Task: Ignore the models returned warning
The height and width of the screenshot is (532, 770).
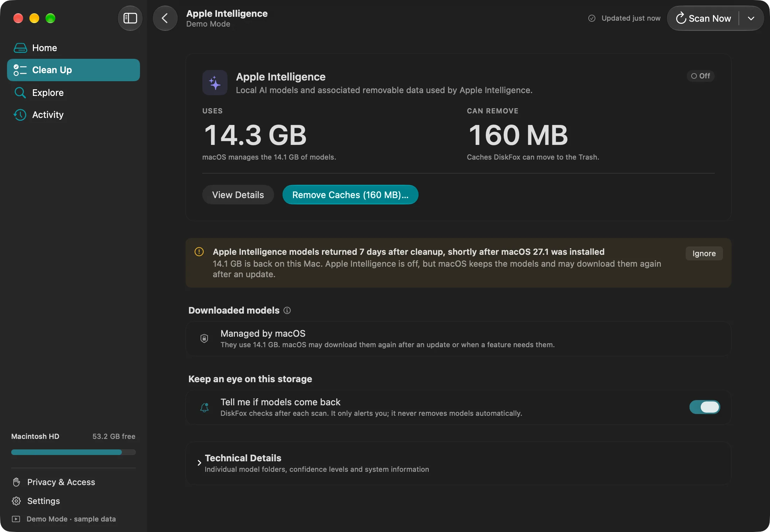Action: pyautogui.click(x=704, y=253)
